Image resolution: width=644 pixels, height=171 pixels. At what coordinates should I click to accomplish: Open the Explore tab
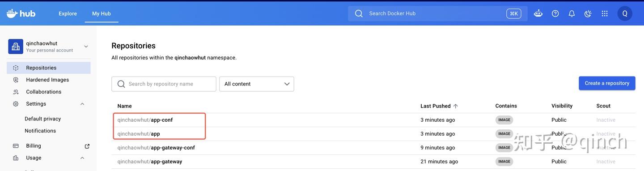[x=68, y=13]
